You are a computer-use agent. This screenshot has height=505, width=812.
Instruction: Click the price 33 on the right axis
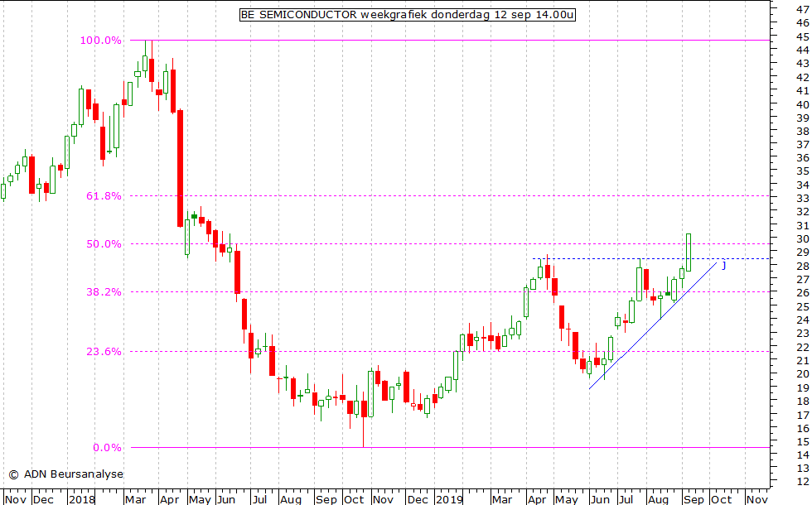coord(803,199)
